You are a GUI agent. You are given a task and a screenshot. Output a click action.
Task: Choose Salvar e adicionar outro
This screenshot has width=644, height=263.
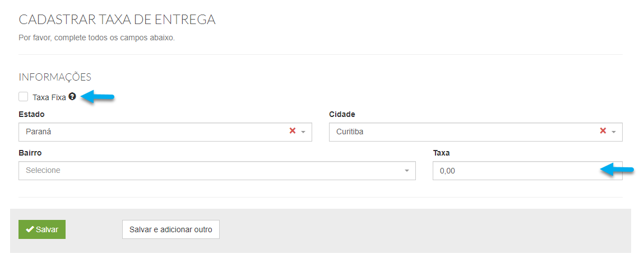(171, 229)
